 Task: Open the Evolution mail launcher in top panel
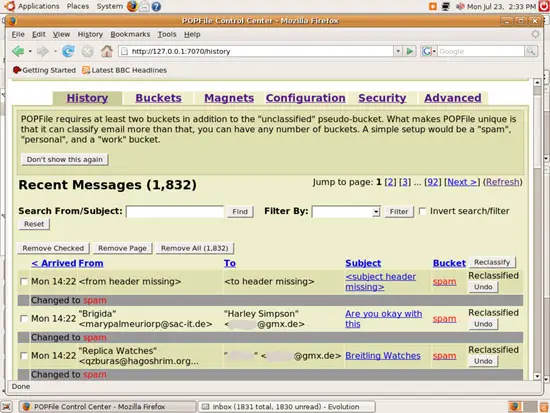pos(144,6)
